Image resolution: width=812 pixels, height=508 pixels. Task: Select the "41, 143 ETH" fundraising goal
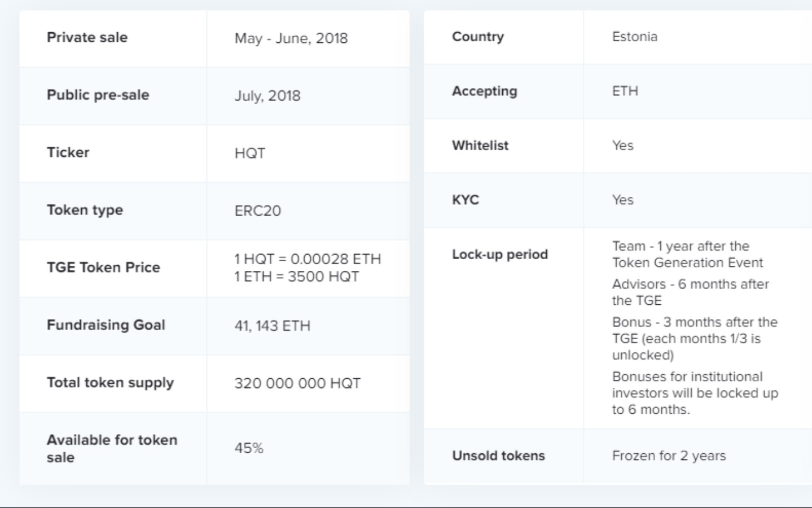point(273,326)
